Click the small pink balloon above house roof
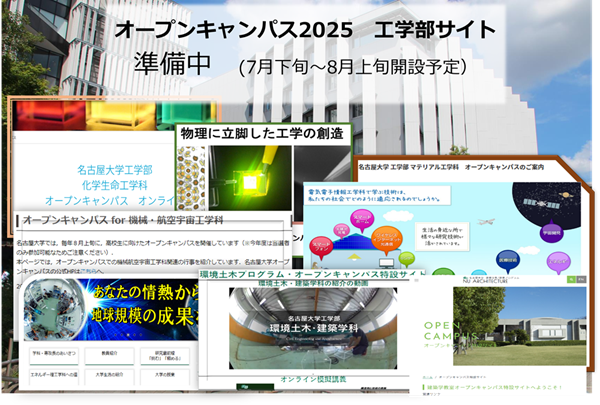 (x=341, y=231)
